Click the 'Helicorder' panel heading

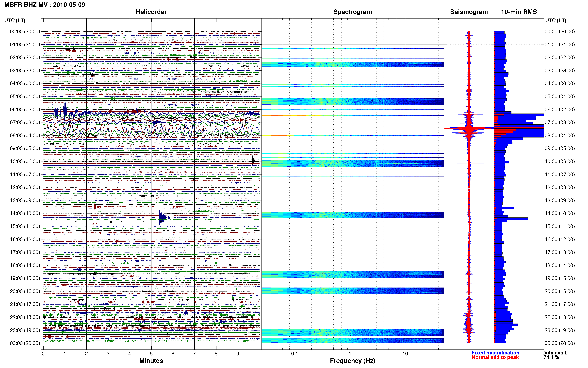[151, 12]
